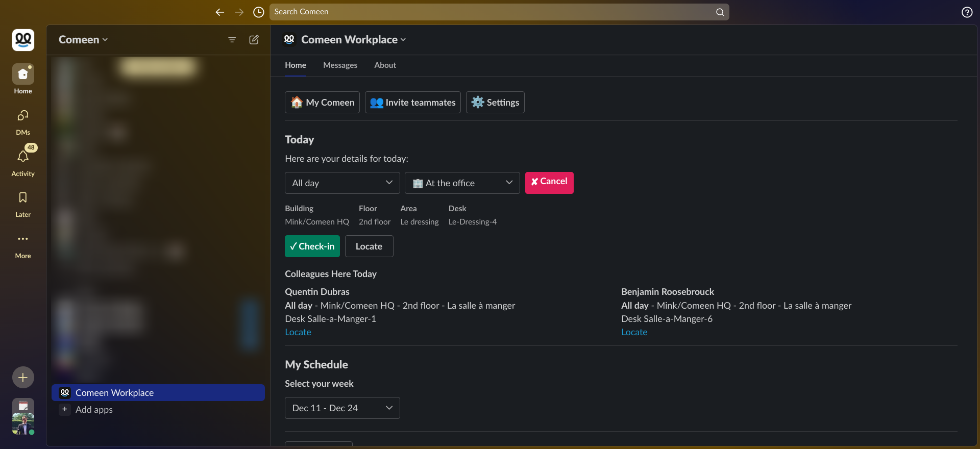Click the Locate button next to Check-in

369,246
